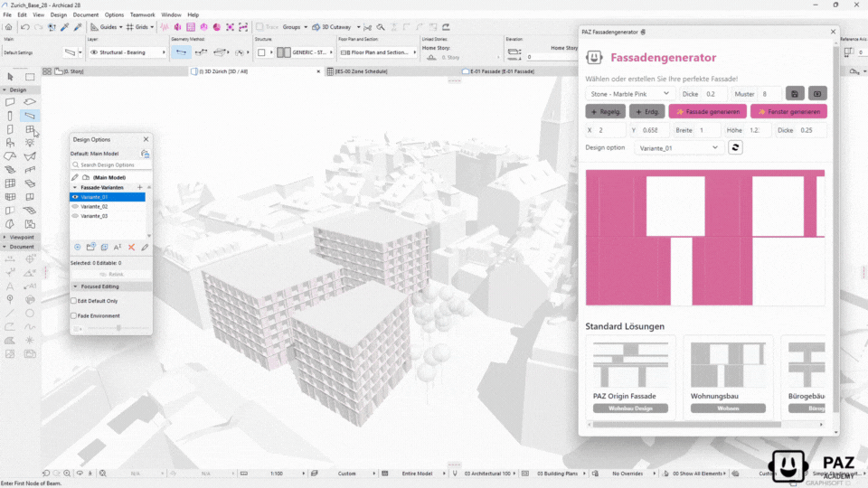
Task: Open Stone - Marble Pink material dropdown
Action: (630, 94)
